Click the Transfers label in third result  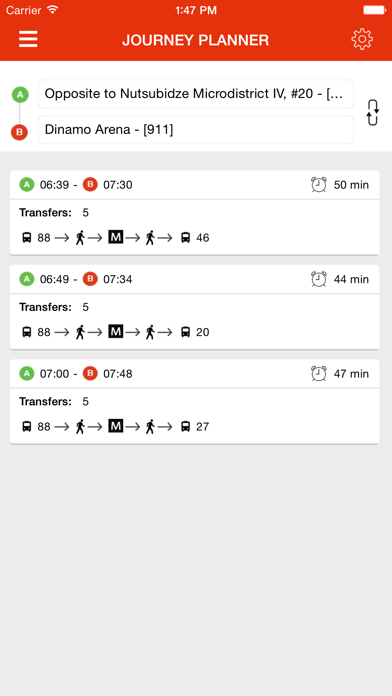click(x=45, y=401)
